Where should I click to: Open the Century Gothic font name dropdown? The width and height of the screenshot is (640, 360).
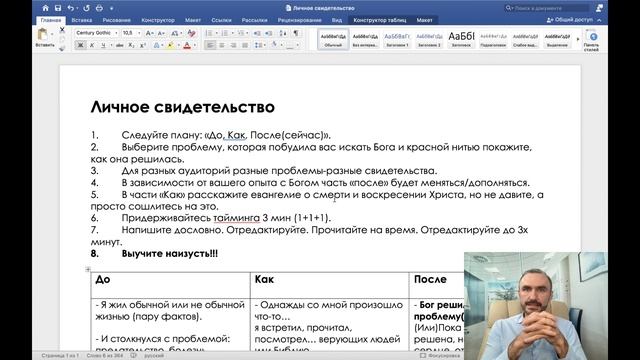[116, 33]
